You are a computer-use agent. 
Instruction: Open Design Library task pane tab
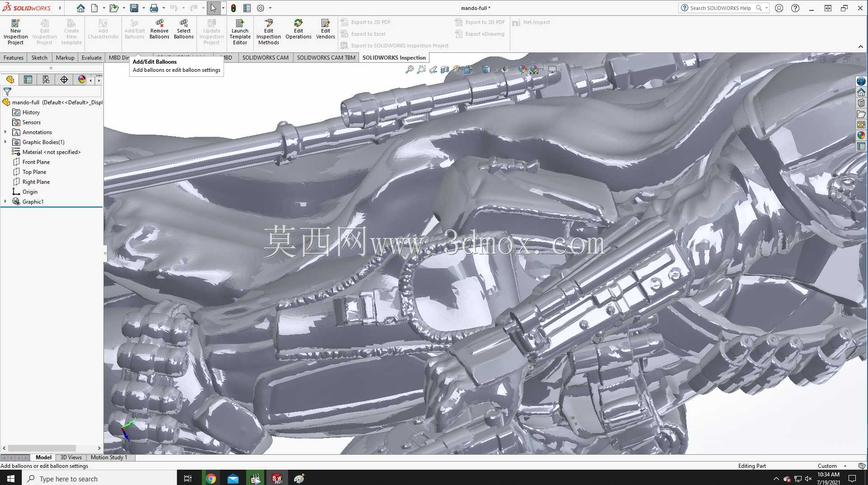(861, 103)
